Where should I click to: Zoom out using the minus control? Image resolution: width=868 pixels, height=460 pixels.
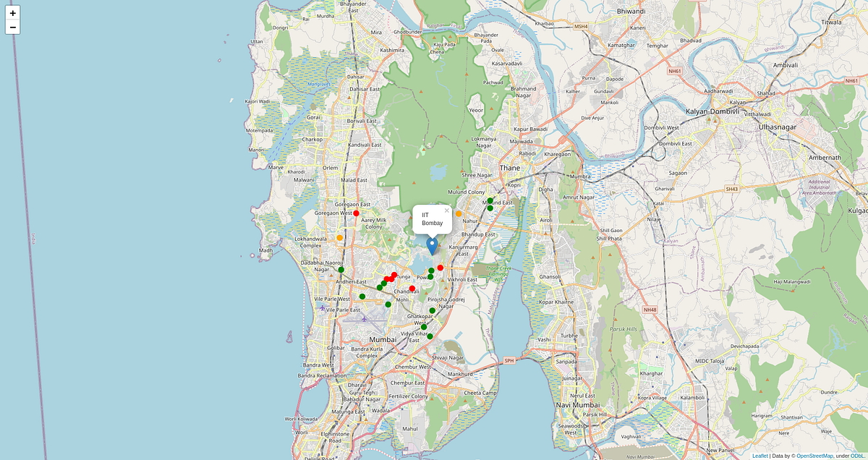(x=12, y=27)
